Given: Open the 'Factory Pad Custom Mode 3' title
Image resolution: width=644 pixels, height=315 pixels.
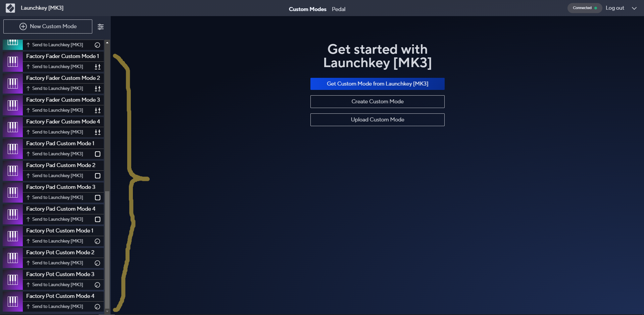Looking at the screenshot, I should pos(61,187).
